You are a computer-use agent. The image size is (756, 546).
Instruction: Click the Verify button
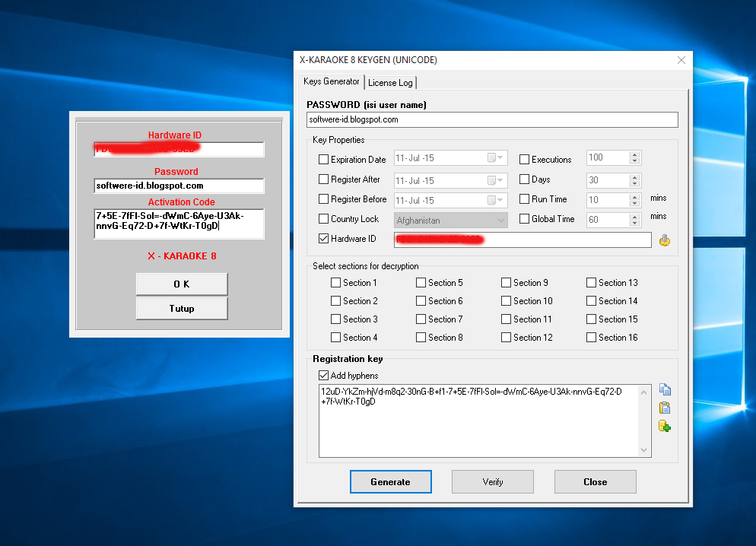tap(493, 482)
